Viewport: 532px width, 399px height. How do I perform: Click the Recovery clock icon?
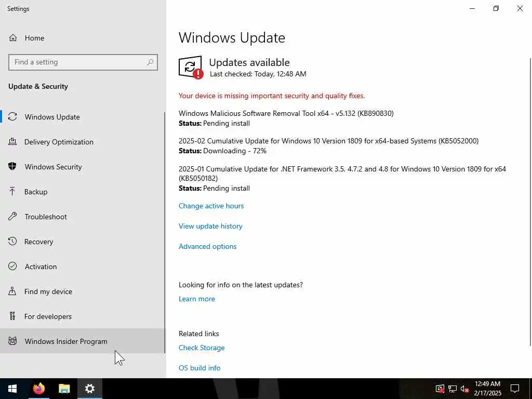click(x=12, y=241)
